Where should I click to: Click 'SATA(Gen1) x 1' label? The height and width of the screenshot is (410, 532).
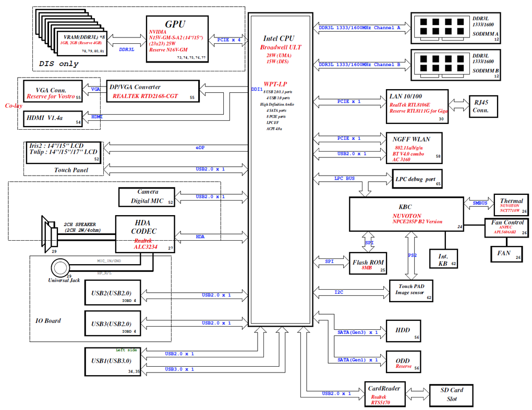point(358,360)
